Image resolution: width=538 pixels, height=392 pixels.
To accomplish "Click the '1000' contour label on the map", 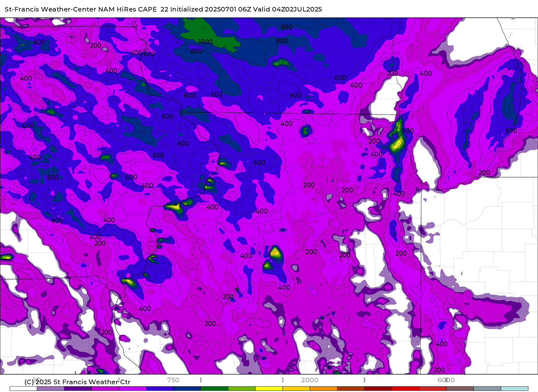I will 205,42.
